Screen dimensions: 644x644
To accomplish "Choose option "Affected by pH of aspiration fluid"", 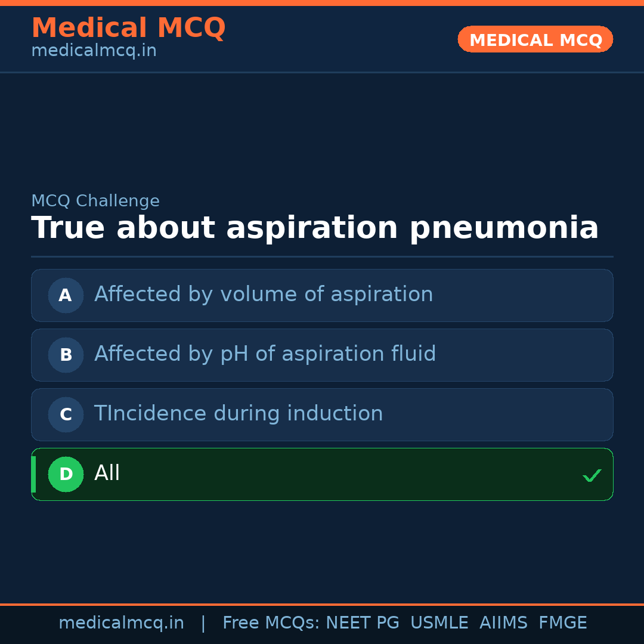I will point(265,354).
